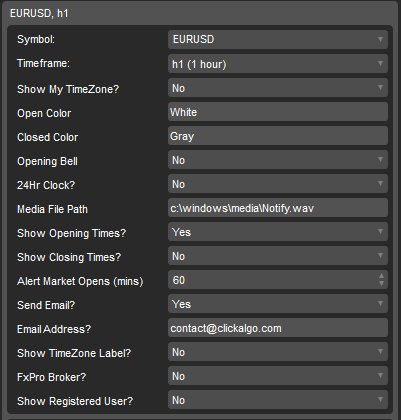Click the Open Color White field
401x420 pixels.
[278, 111]
